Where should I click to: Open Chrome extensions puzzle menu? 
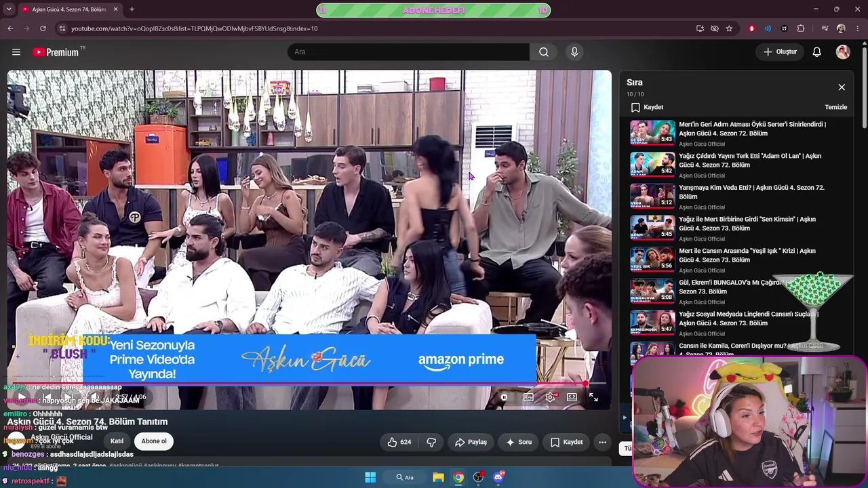[801, 28]
